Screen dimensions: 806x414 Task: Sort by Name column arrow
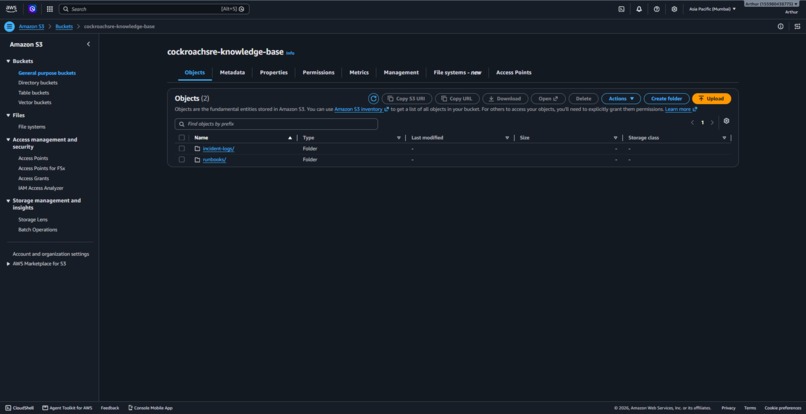pyautogui.click(x=290, y=138)
